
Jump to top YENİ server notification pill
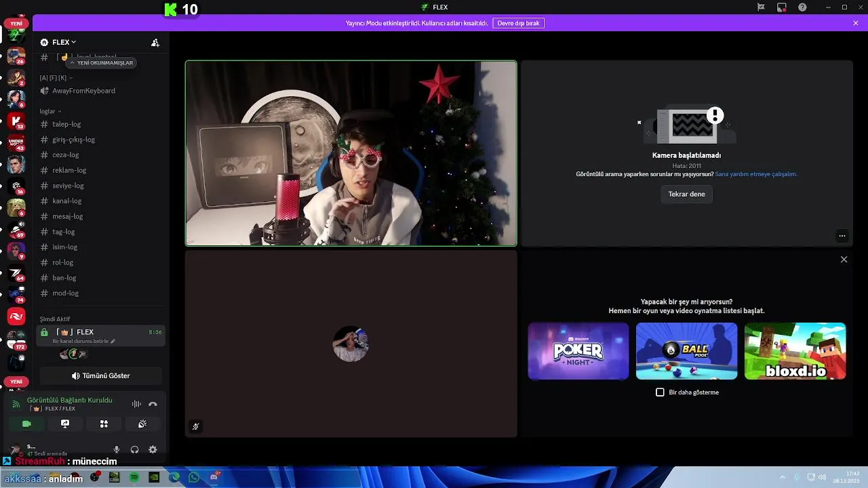click(x=16, y=23)
